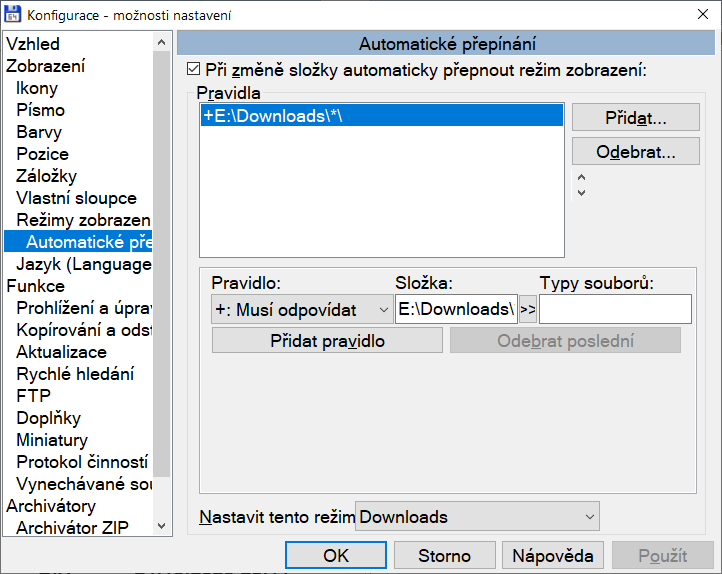This screenshot has width=722, height=574.
Task: Move rule down with small down arrow
Action: (582, 192)
